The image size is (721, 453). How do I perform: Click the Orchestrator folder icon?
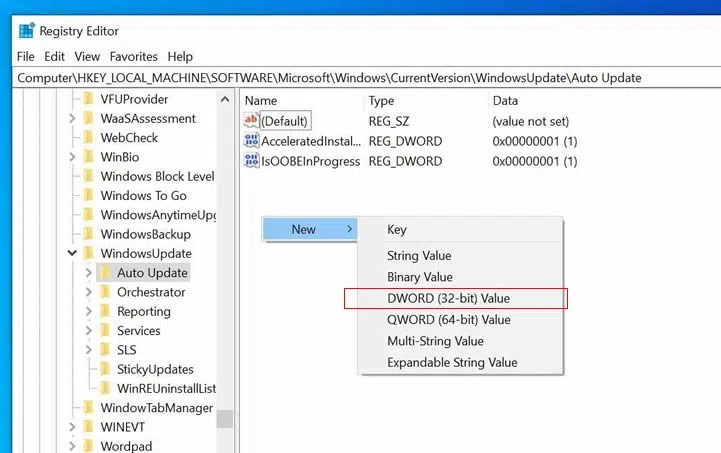point(105,292)
